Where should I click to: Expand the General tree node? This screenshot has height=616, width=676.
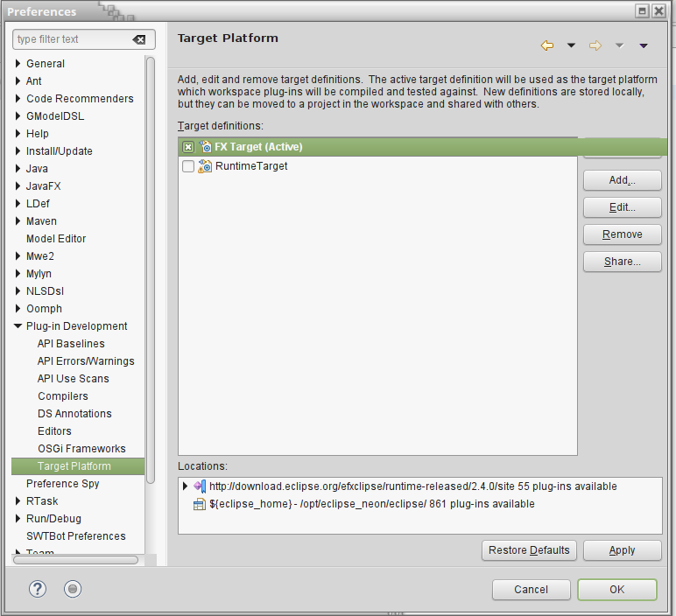pyautogui.click(x=18, y=63)
